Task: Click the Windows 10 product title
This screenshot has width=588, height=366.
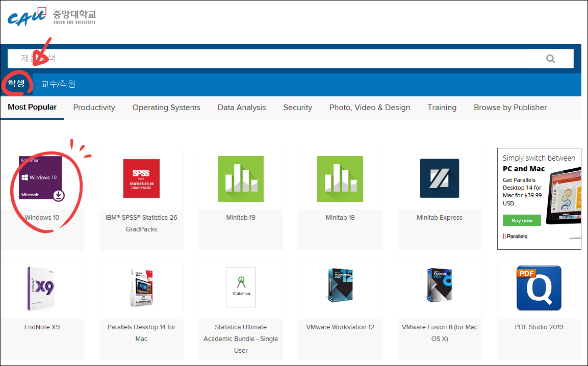Action: click(42, 218)
